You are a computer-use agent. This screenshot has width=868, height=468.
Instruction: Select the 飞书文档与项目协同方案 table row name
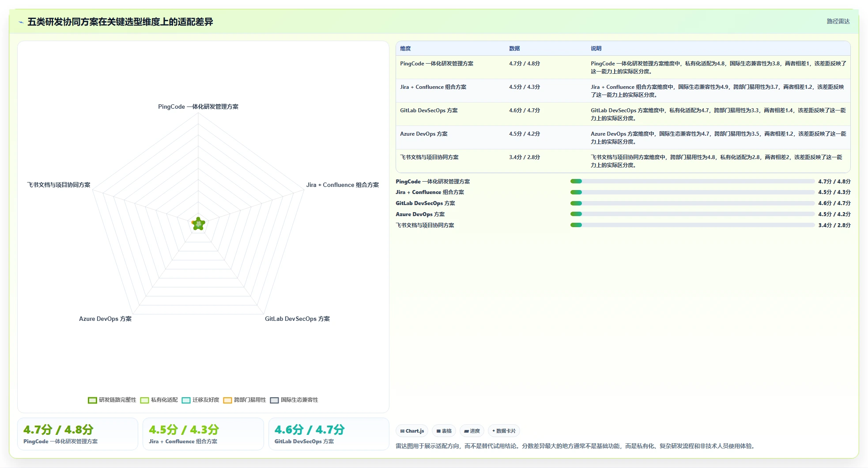pos(429,157)
